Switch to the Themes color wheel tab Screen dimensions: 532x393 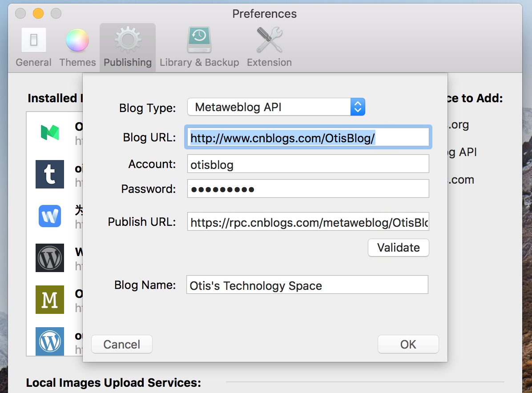click(77, 48)
